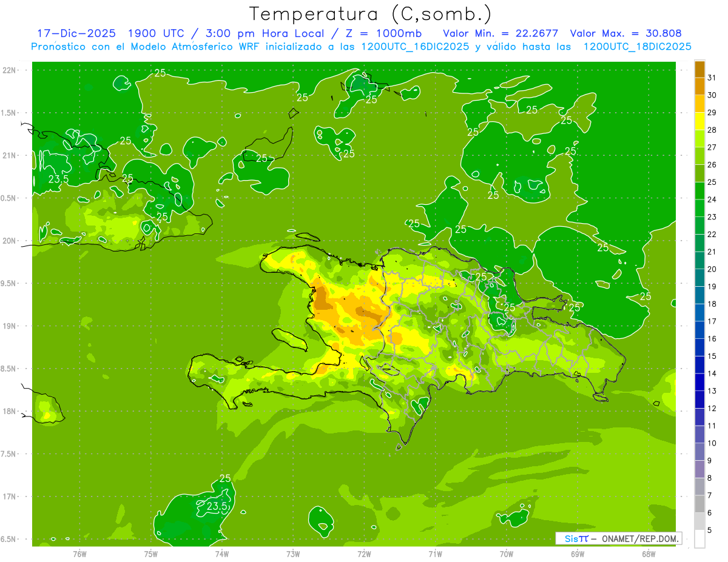The image size is (728, 562).
Task: Click the "10" value on the color scale
Action: (712, 443)
